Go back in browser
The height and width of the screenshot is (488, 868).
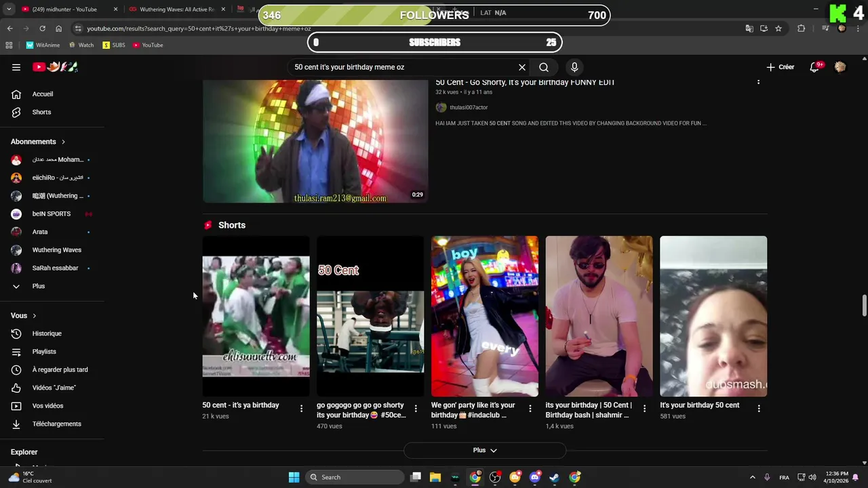point(9,28)
